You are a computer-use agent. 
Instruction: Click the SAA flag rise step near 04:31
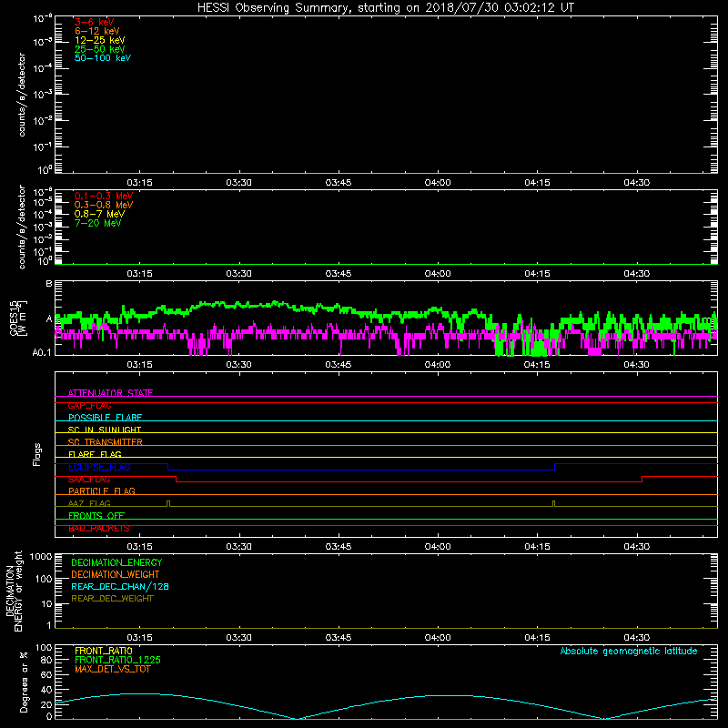642,480
